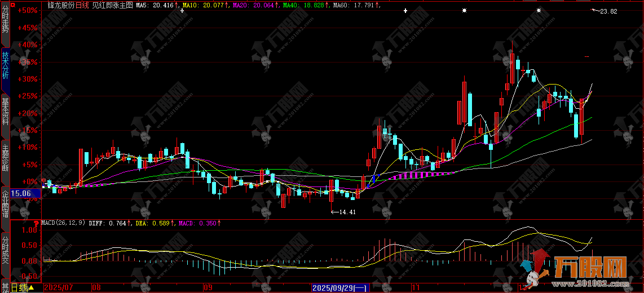The width and height of the screenshot is (644, 293).
Task: Click the red up arrow after MA60 value
Action: 377,5
